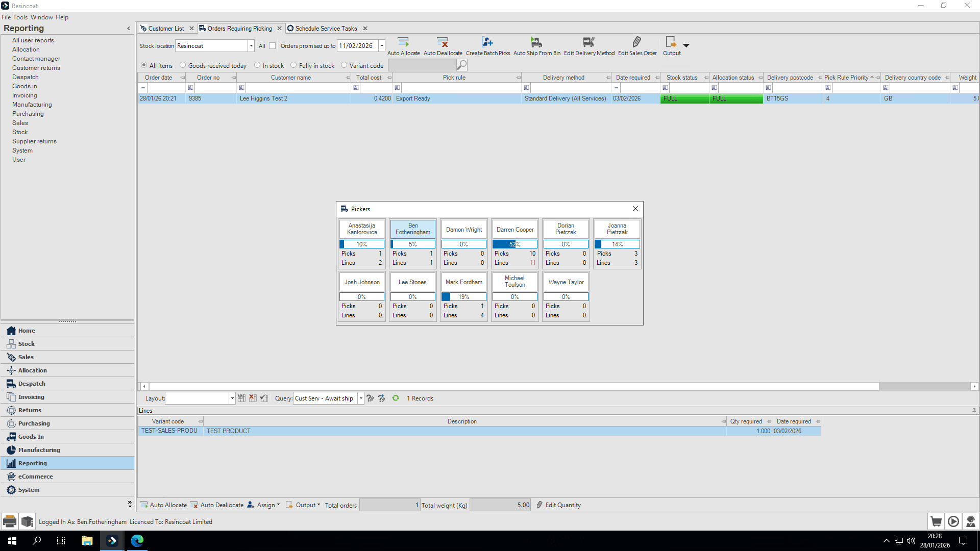Click the shopping cart icon in status bar
Image resolution: width=980 pixels, height=551 pixels.
pos(936,521)
